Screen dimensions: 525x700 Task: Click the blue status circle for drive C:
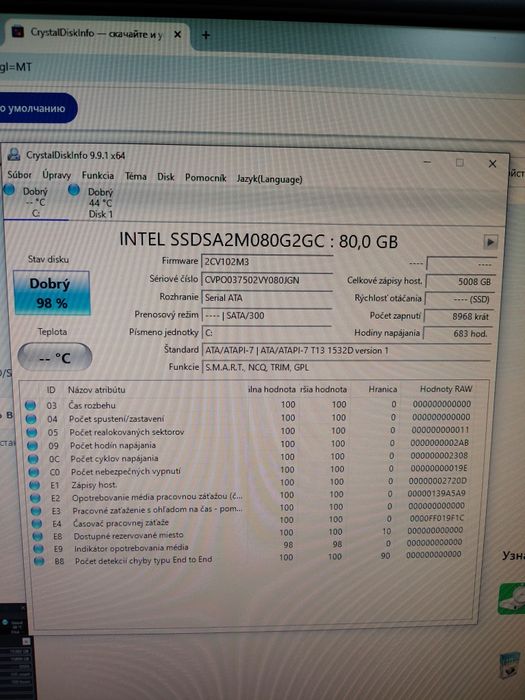(9, 190)
